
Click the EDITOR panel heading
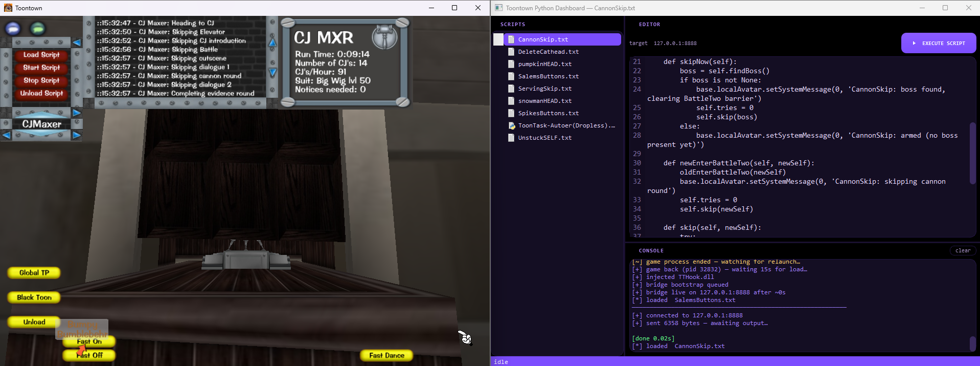(x=649, y=25)
